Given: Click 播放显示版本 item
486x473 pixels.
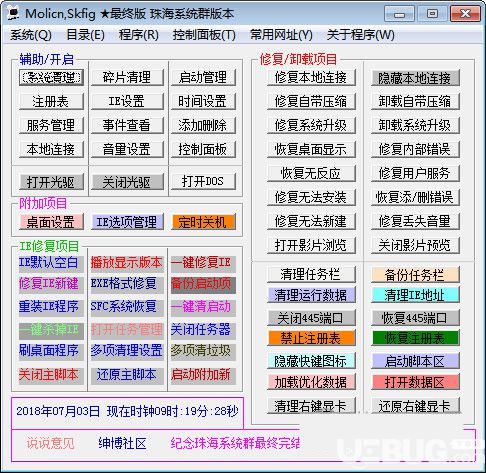Looking at the screenshot, I should [127, 263].
